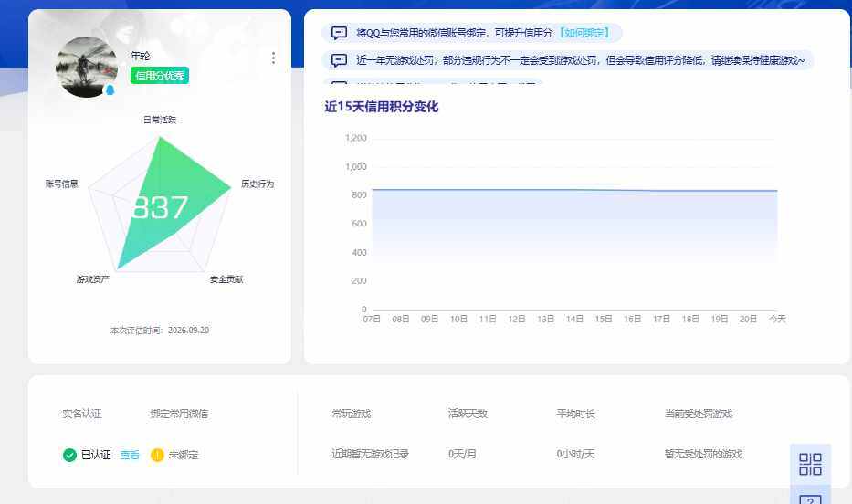
Task: Open the 查看 link next to 已认证
Action: click(130, 455)
